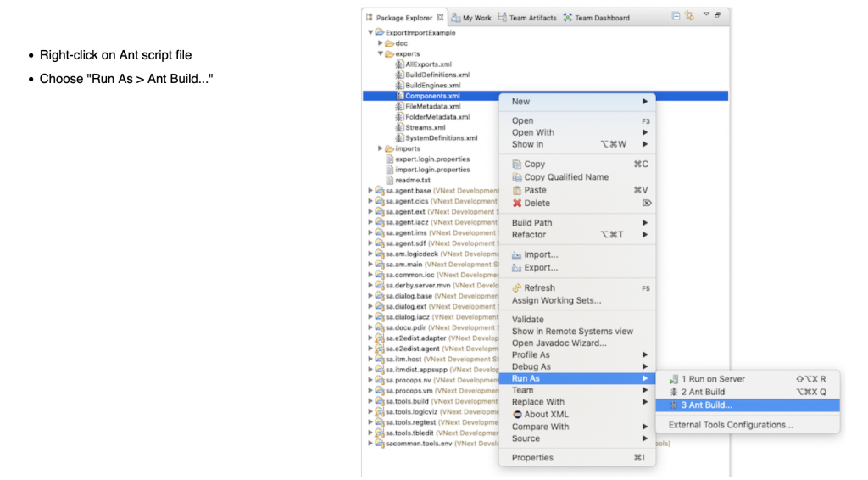Open the Profile As submenu

click(576, 354)
